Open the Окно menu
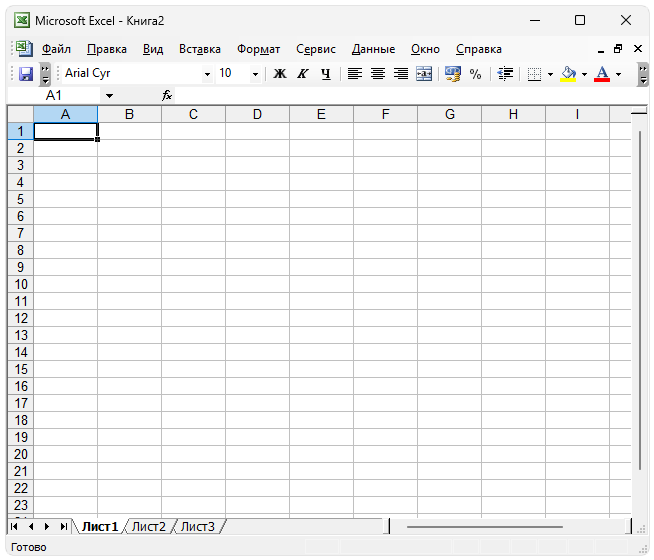654x560 pixels. pos(425,49)
